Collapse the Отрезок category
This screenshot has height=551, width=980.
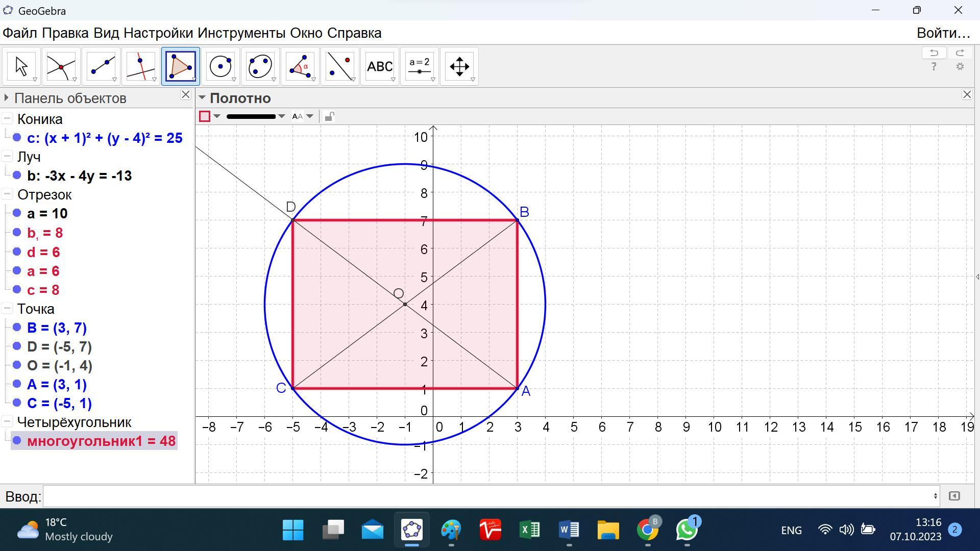pyautogui.click(x=7, y=194)
